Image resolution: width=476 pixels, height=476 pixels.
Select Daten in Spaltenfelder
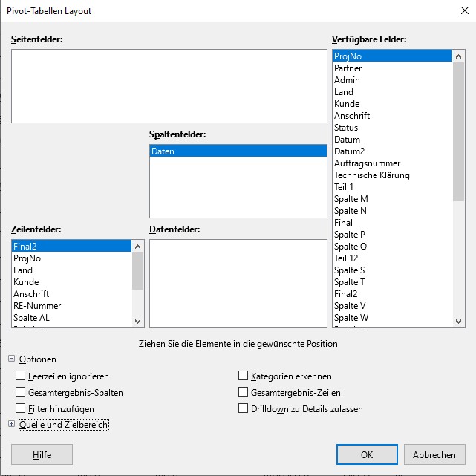coord(238,151)
